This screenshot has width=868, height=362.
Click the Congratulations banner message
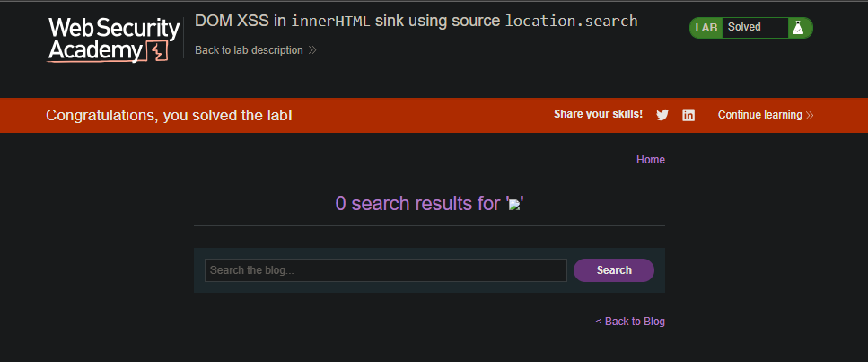(x=170, y=115)
